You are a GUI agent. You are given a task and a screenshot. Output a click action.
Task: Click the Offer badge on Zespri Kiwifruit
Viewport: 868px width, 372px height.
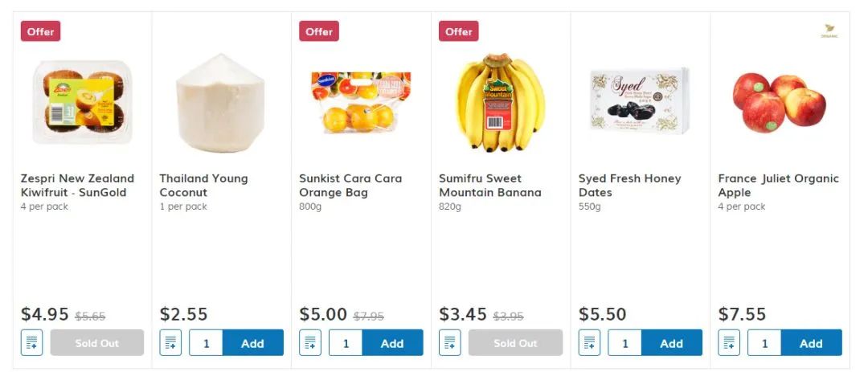[x=40, y=31]
